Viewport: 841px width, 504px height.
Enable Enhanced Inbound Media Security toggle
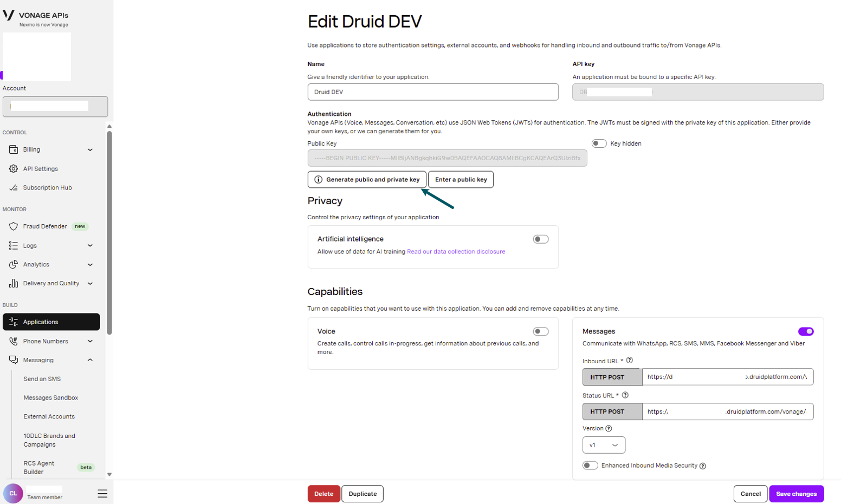tap(590, 466)
